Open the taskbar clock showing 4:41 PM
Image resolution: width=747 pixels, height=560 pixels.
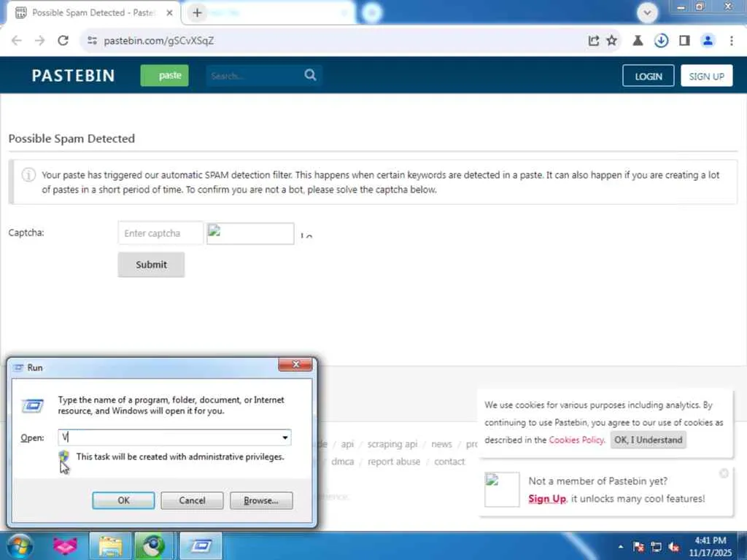(x=711, y=547)
